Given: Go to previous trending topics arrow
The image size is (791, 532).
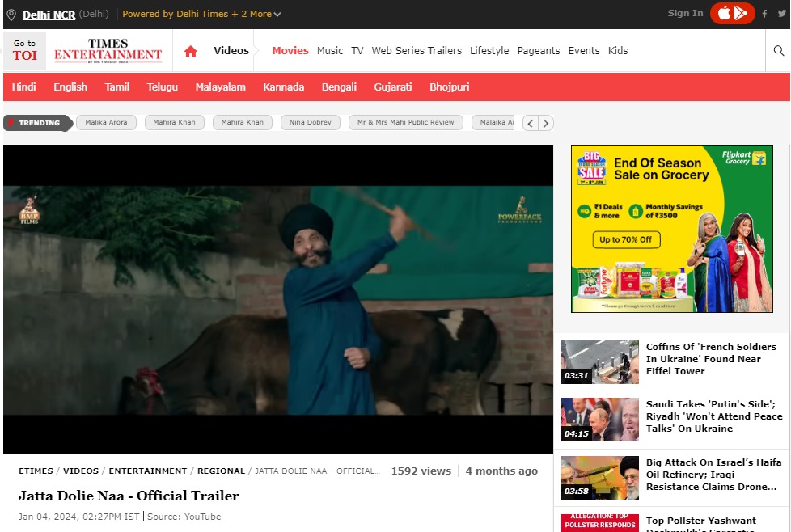Looking at the screenshot, I should click(x=531, y=123).
